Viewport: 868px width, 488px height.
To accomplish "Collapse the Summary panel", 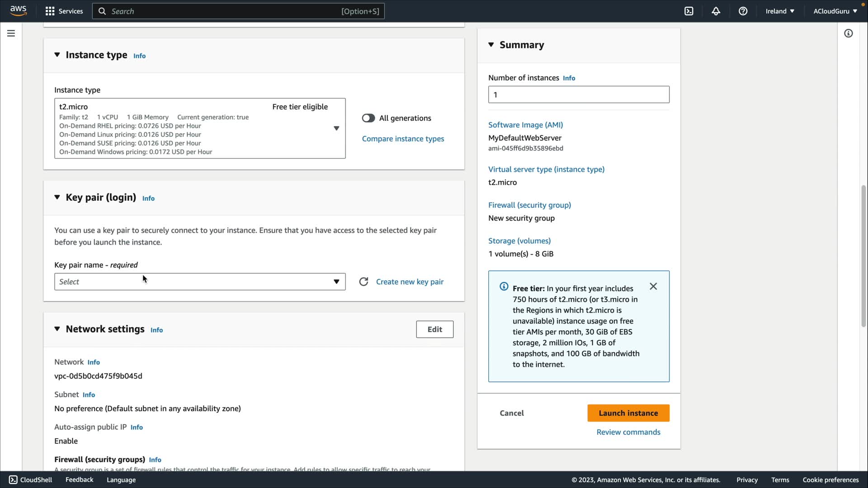I will (491, 45).
